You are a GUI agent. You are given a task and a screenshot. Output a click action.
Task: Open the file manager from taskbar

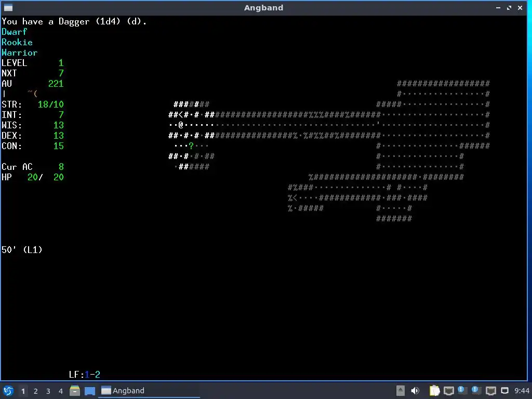coord(75,391)
